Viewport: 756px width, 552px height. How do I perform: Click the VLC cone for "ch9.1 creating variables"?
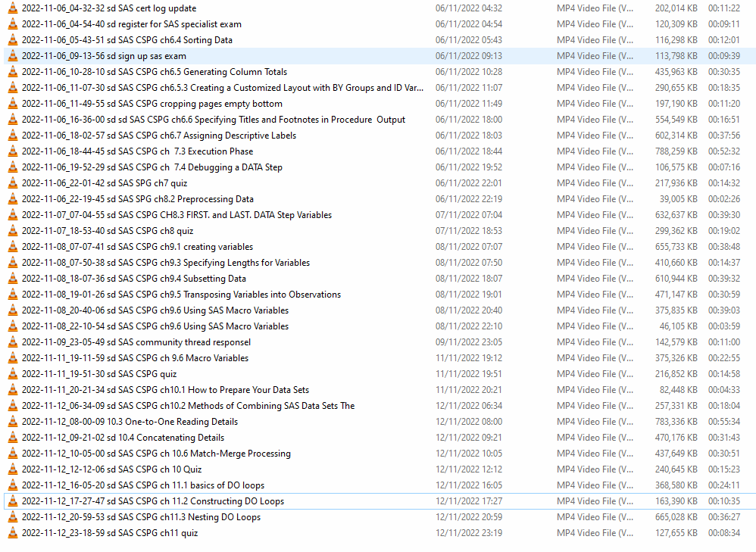point(13,246)
